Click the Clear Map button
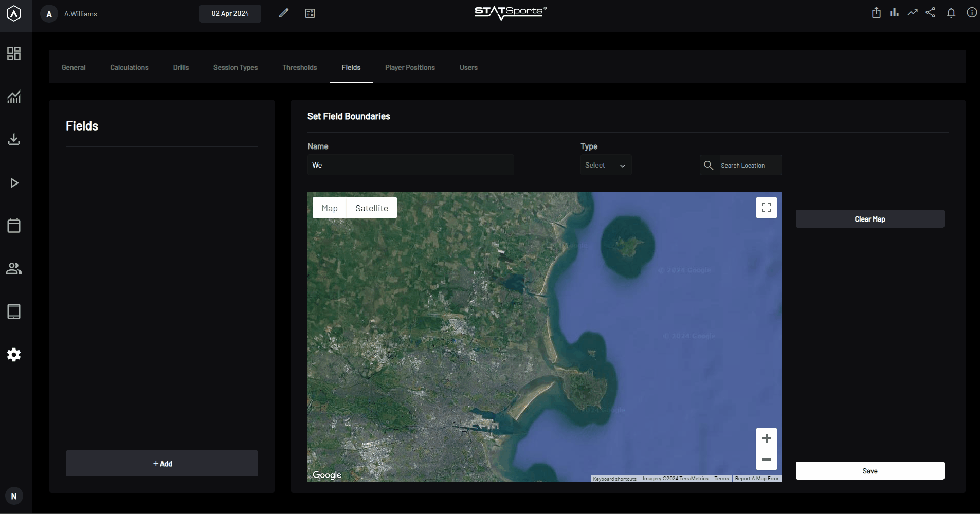The height and width of the screenshot is (514, 980). click(x=870, y=219)
